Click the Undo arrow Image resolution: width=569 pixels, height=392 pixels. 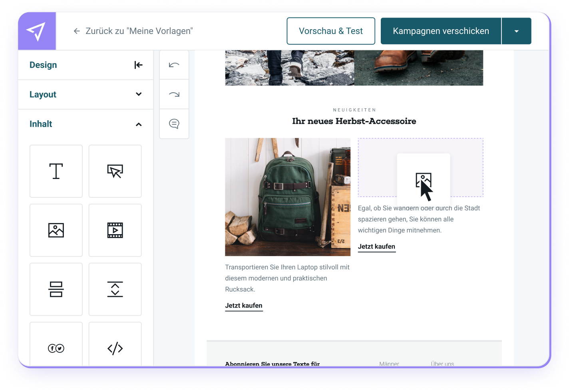tap(174, 65)
